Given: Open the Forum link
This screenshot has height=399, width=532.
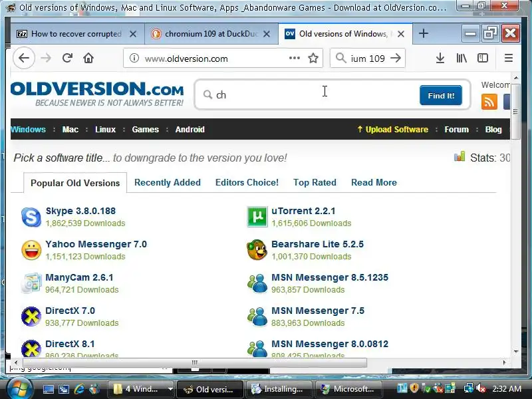Looking at the screenshot, I should click(456, 129).
